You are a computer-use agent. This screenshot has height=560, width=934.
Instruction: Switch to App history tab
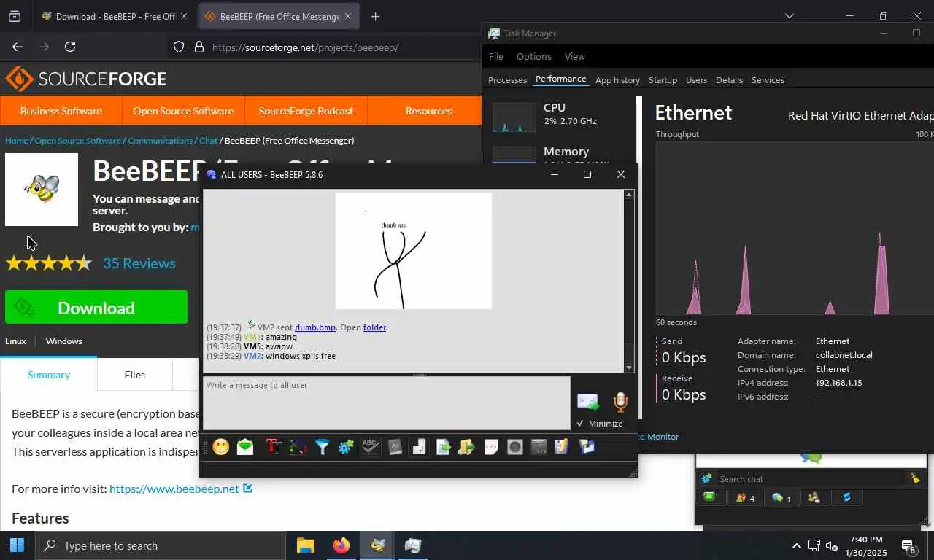[x=617, y=80]
